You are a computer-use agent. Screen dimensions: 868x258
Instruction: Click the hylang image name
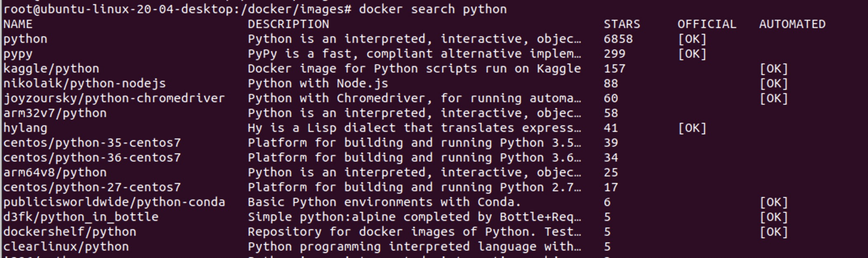coord(25,128)
